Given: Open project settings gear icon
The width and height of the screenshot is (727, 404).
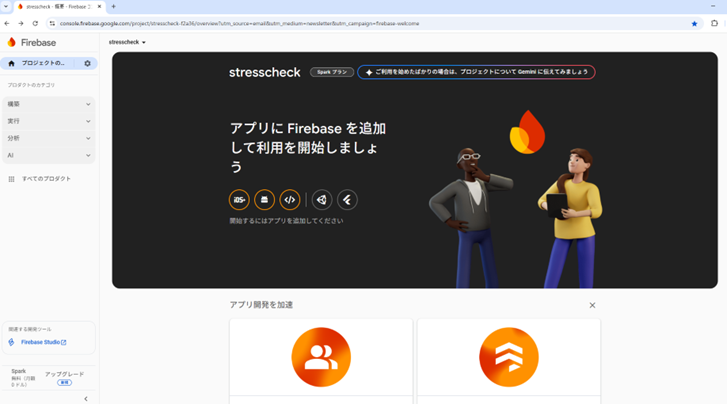Looking at the screenshot, I should click(x=87, y=63).
